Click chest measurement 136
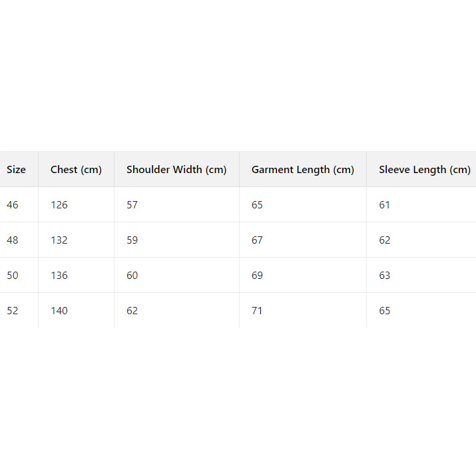 click(59, 276)
